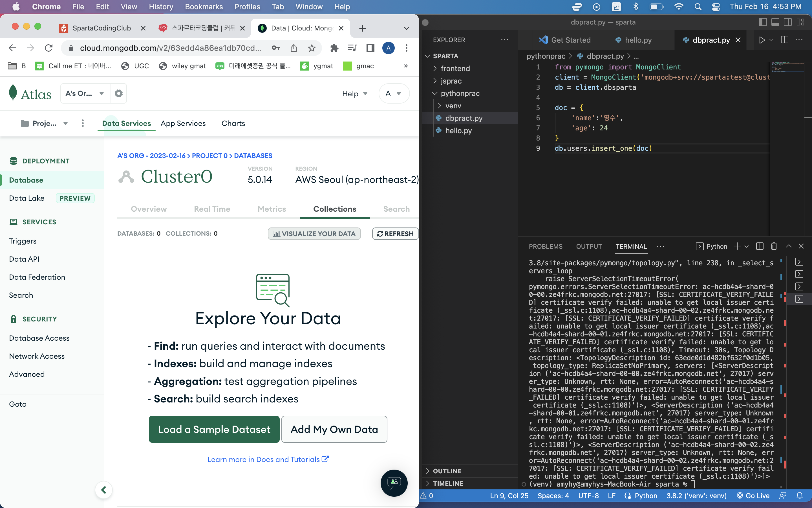
Task: Create a new terminal with plus icon
Action: coord(737,246)
